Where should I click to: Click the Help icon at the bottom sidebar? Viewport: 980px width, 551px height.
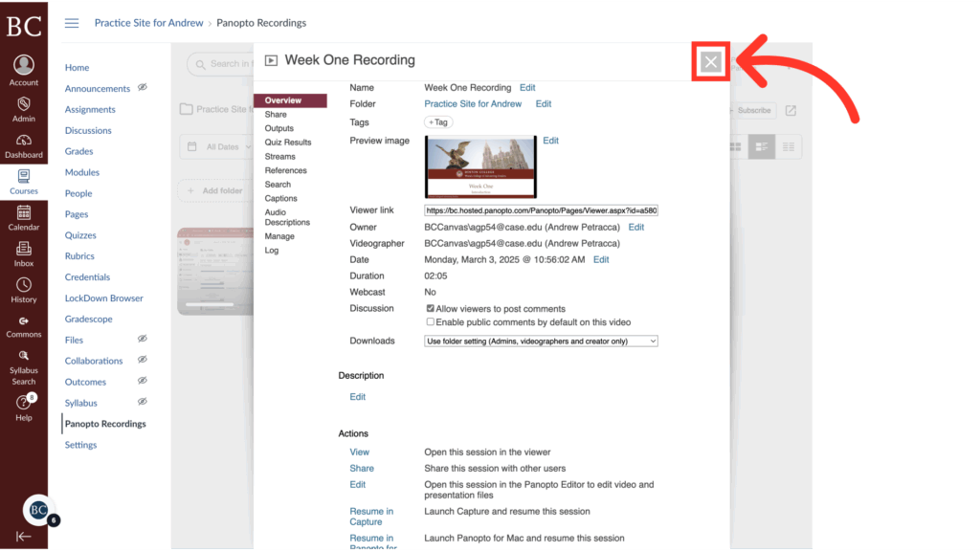[x=23, y=403]
